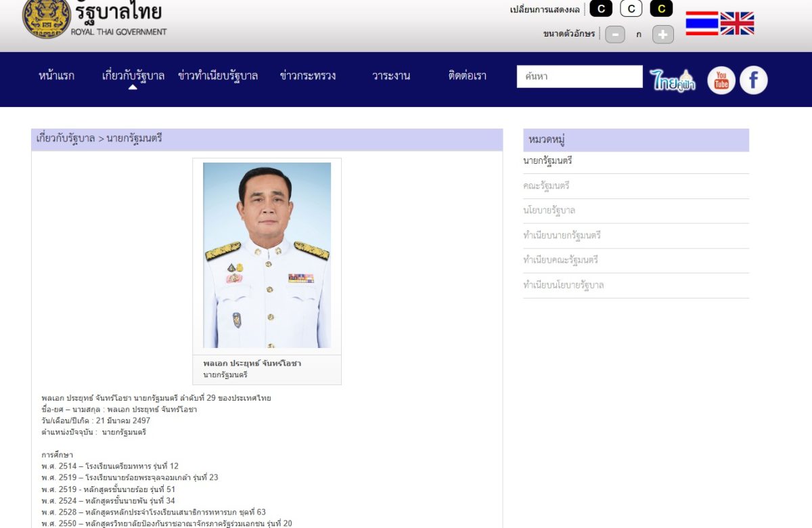Open the Facebook page icon
812x528 pixels.
(x=753, y=81)
